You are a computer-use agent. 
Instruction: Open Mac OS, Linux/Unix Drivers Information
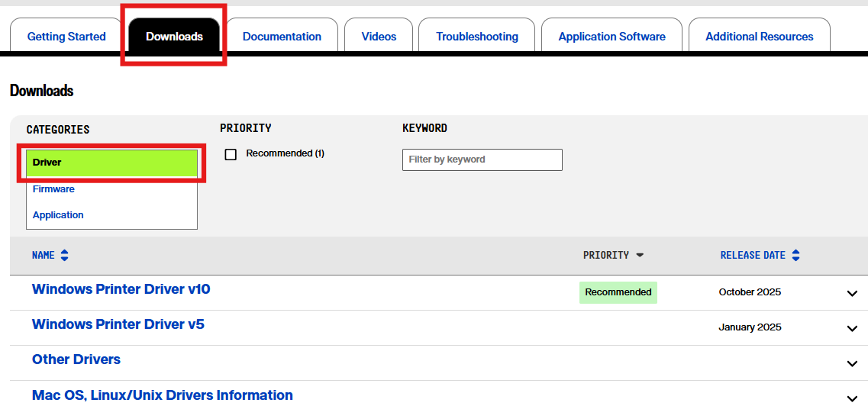click(162, 395)
